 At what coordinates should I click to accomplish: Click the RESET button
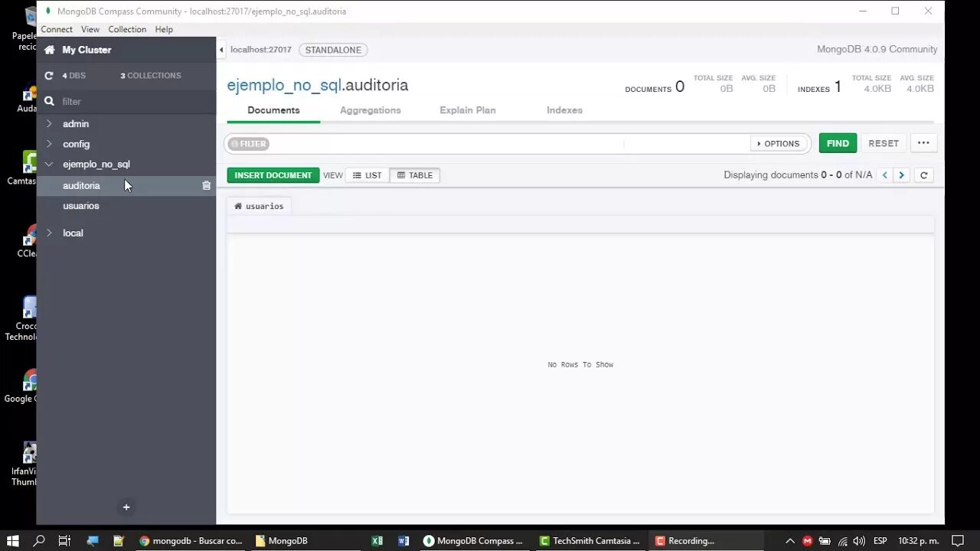[x=884, y=143]
